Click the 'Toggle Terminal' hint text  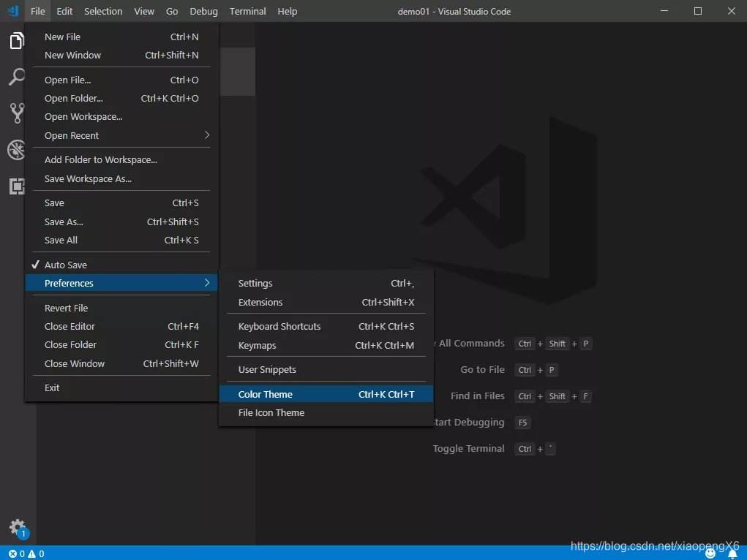pyautogui.click(x=468, y=449)
